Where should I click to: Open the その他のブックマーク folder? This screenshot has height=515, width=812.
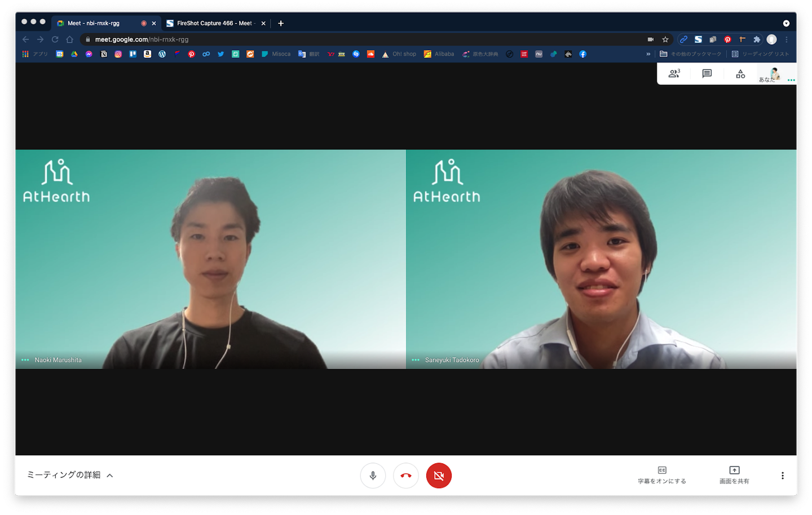point(691,54)
